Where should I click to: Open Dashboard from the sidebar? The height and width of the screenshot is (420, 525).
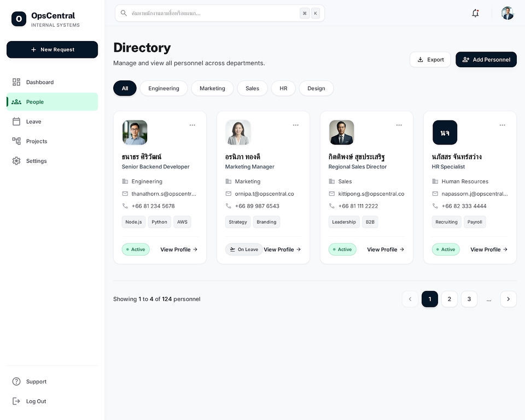[x=52, y=82]
